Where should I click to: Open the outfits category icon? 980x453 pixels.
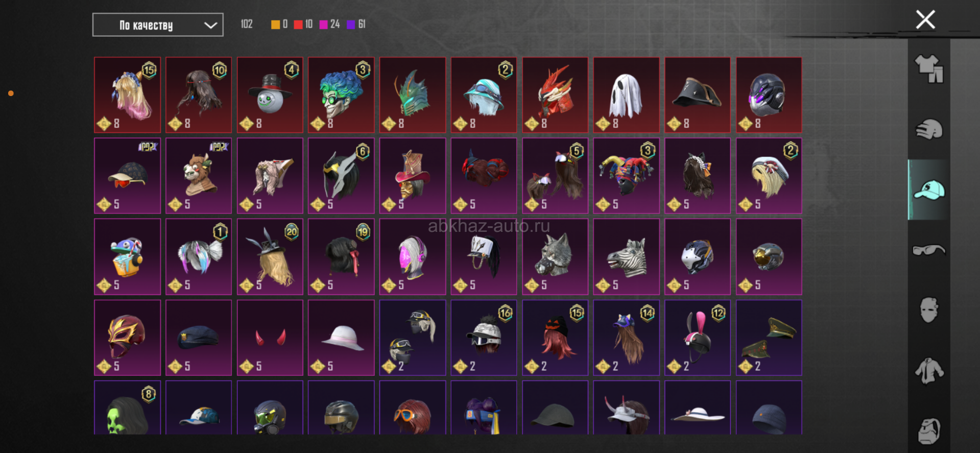(929, 68)
